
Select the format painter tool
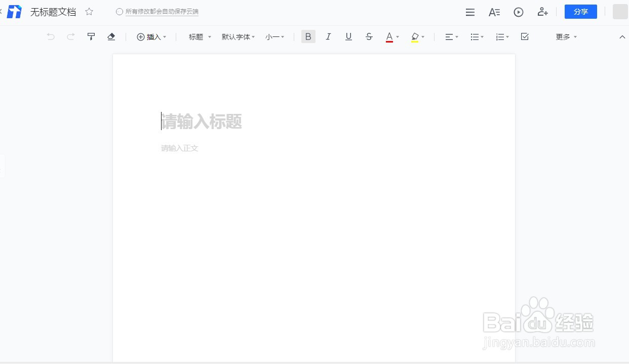click(91, 36)
